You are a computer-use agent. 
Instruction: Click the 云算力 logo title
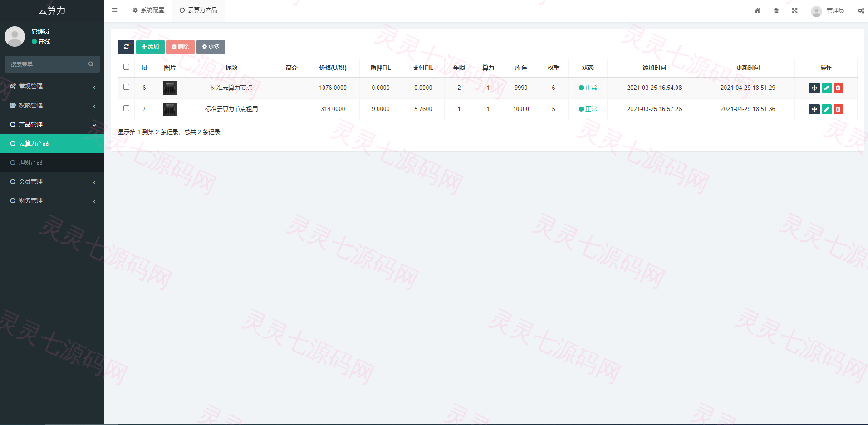[52, 10]
